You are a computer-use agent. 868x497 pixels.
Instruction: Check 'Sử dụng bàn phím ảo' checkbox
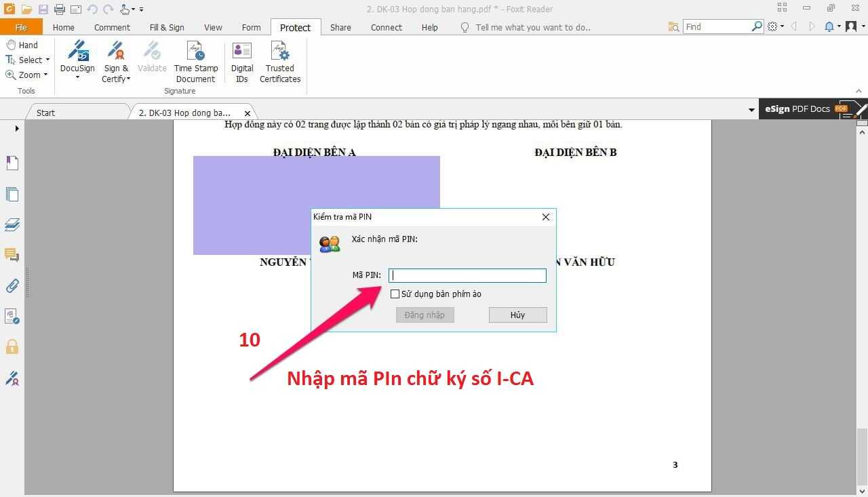pos(395,294)
